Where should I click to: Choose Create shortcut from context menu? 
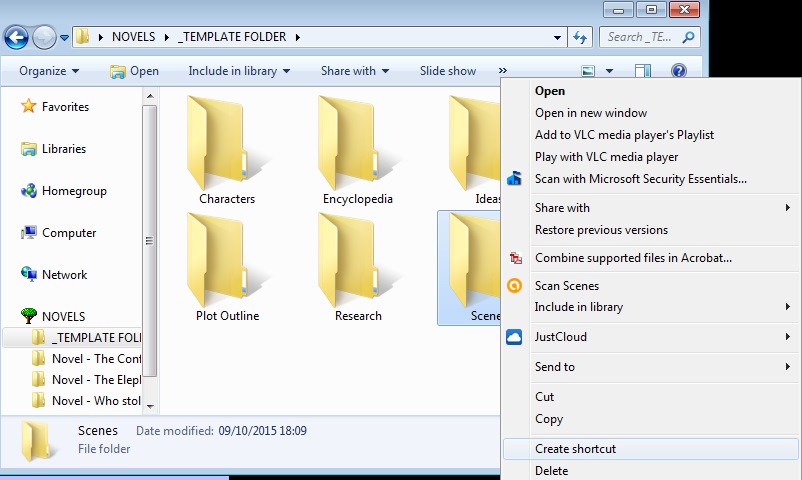650,449
